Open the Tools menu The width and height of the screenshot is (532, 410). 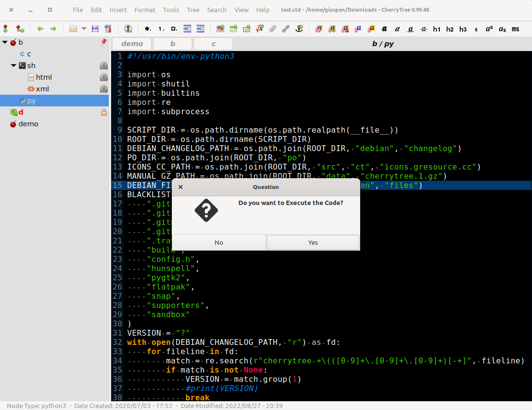tap(171, 10)
